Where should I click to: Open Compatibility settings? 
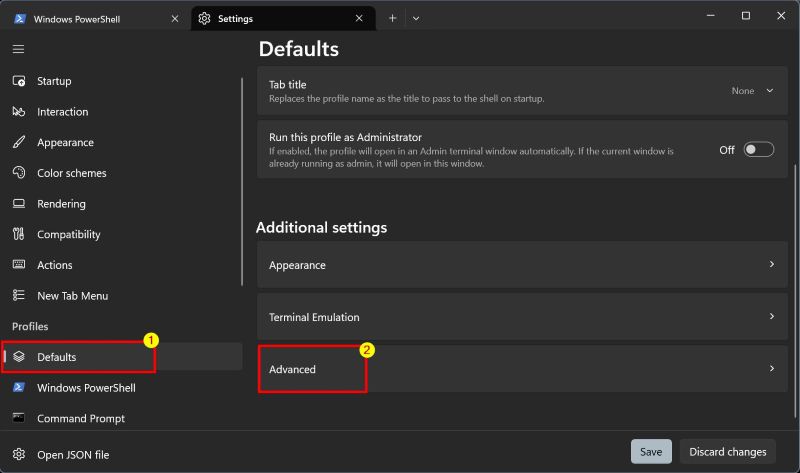click(68, 235)
